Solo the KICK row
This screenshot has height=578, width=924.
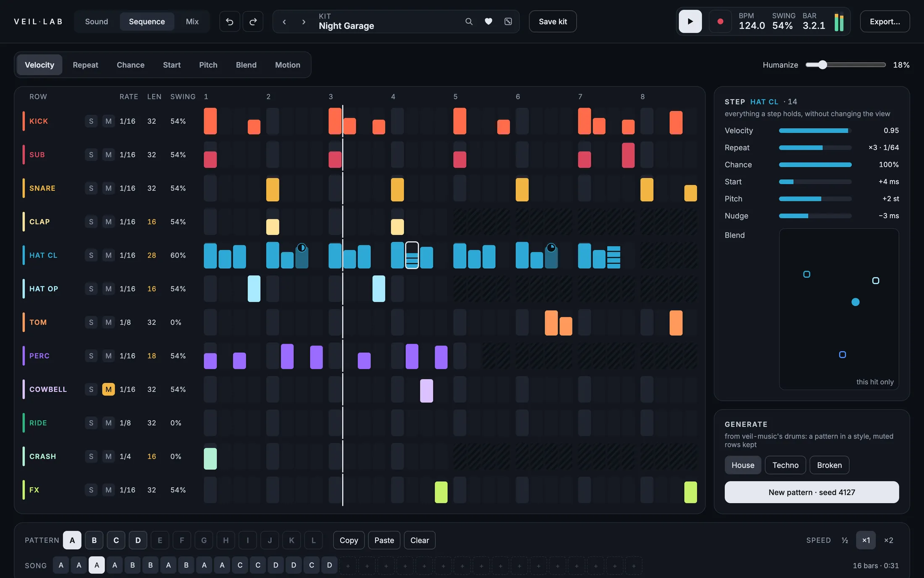tap(91, 121)
